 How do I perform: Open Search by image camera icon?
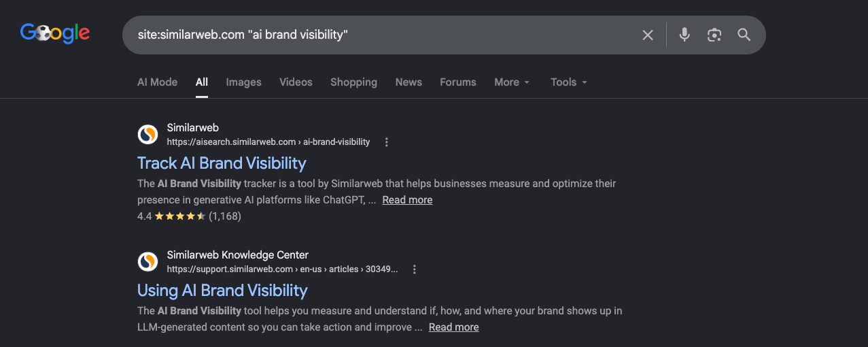714,35
